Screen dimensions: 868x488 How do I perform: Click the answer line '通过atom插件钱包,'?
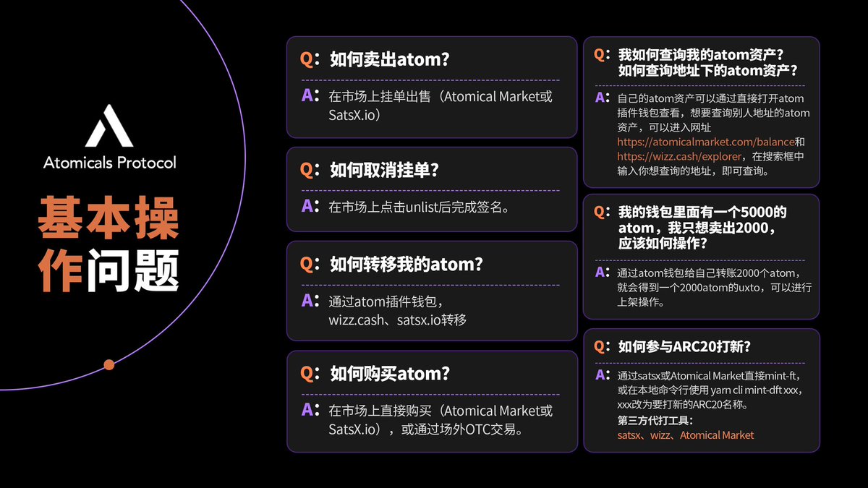[385, 301]
